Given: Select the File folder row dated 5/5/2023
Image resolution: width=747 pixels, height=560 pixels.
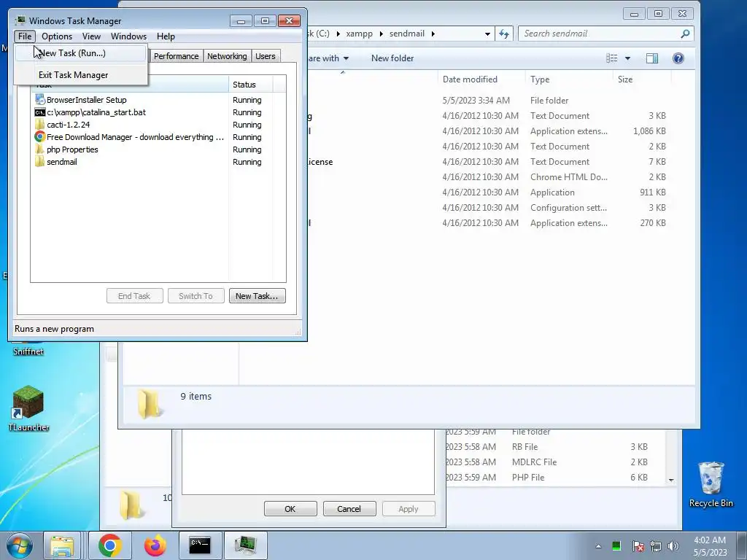Looking at the screenshot, I should [x=489, y=101].
